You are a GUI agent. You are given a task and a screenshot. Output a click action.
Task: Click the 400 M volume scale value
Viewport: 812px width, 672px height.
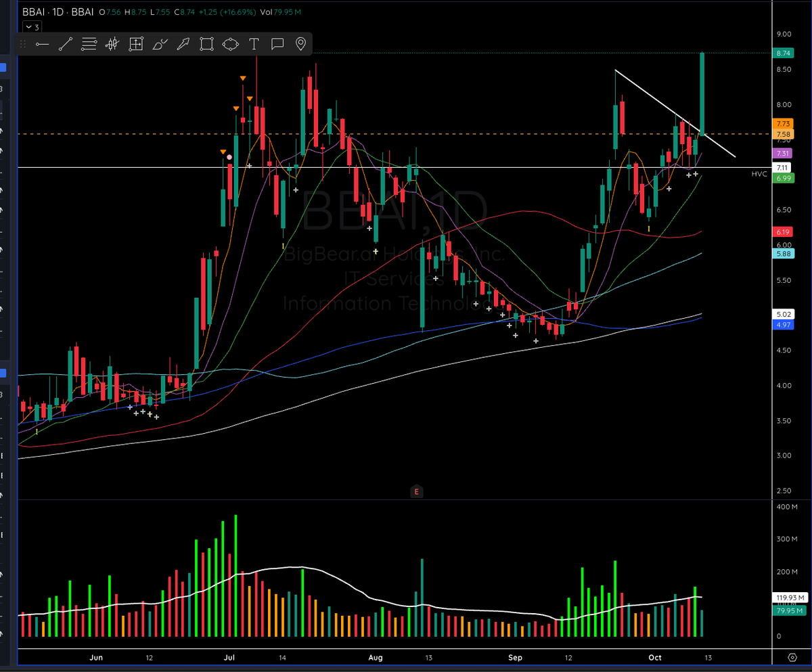click(x=787, y=507)
